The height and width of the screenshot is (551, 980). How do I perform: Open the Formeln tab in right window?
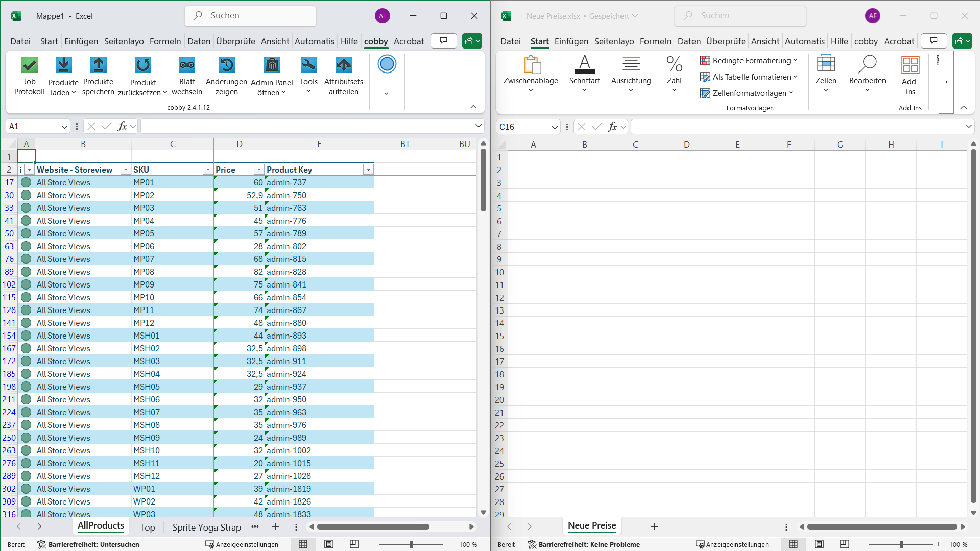click(x=655, y=41)
